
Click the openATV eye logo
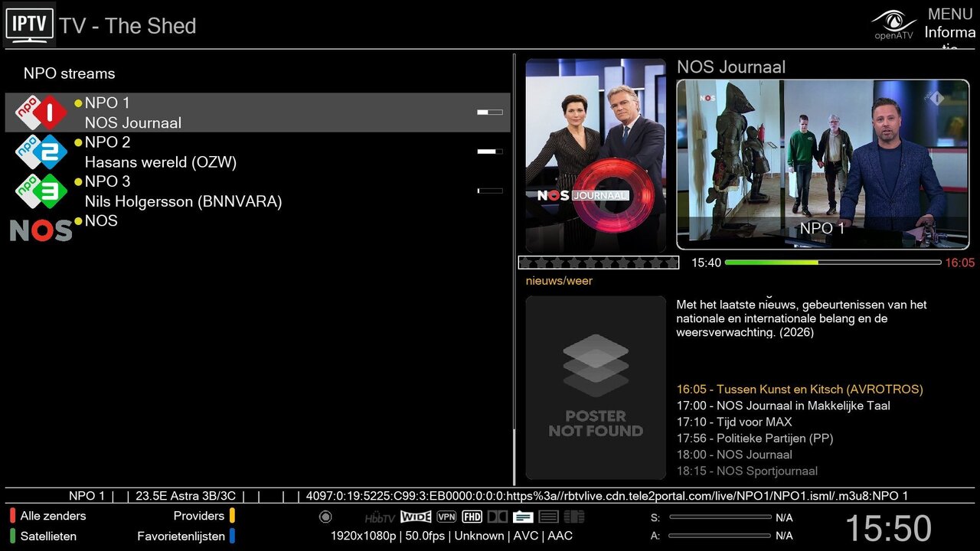pyautogui.click(x=893, y=24)
